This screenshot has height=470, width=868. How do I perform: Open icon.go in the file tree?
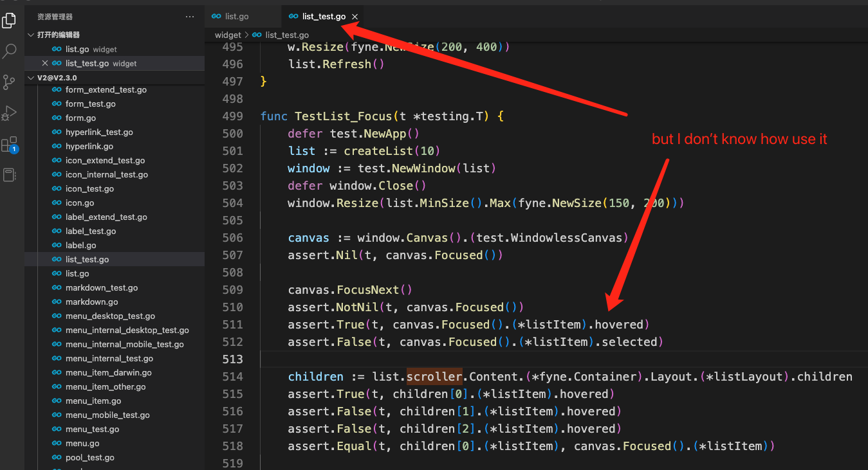point(115,203)
